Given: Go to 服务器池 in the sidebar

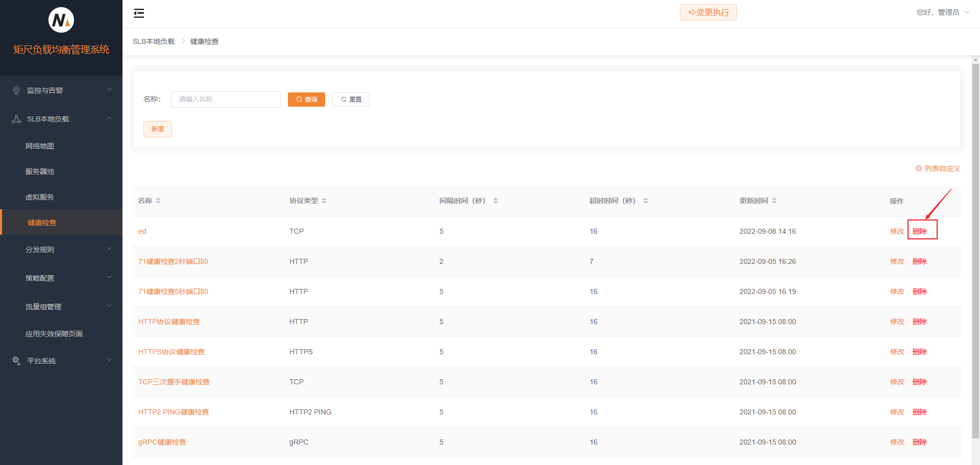Looking at the screenshot, I should pyautogui.click(x=40, y=172).
